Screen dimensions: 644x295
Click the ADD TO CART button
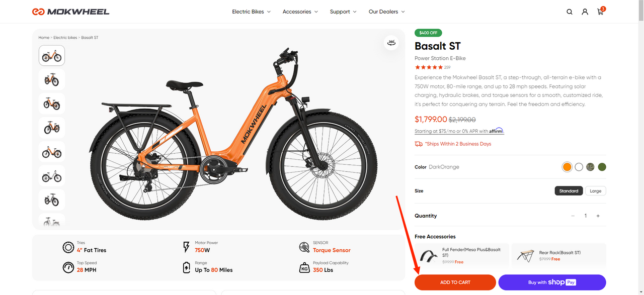coord(455,282)
